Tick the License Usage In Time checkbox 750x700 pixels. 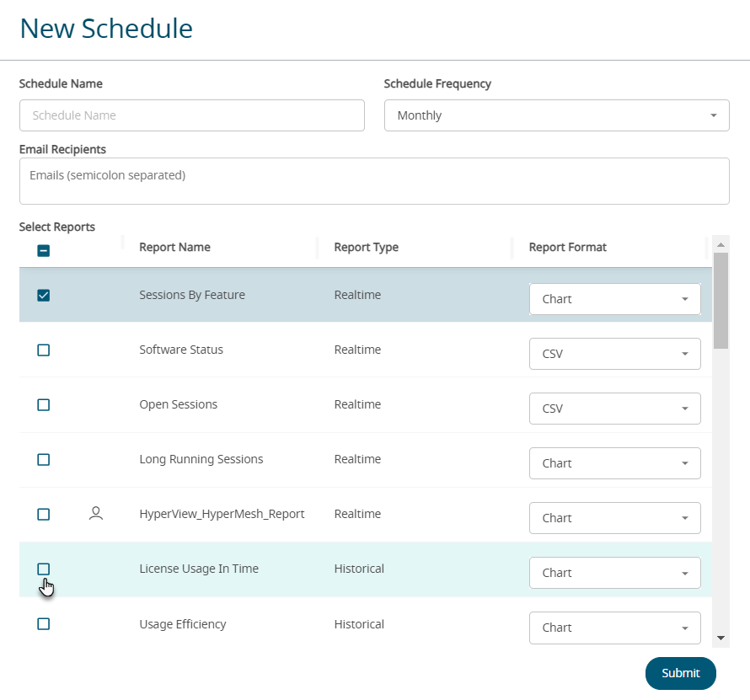[44, 569]
